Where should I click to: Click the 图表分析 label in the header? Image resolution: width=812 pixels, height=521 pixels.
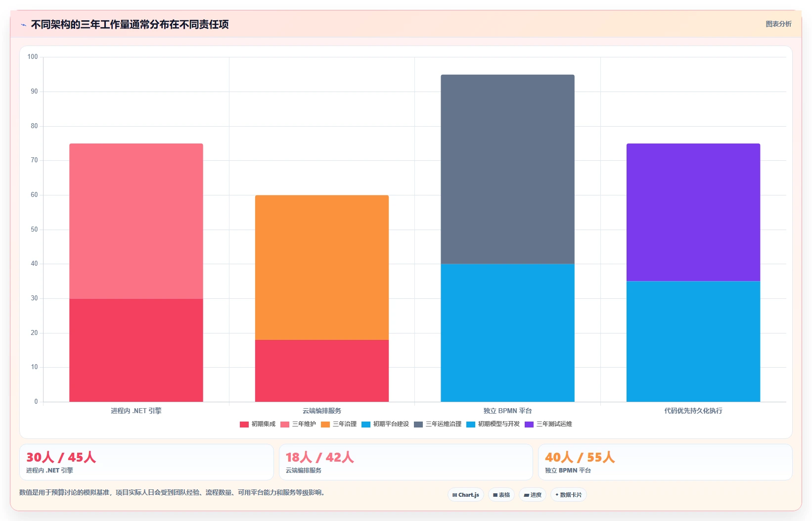coord(778,24)
